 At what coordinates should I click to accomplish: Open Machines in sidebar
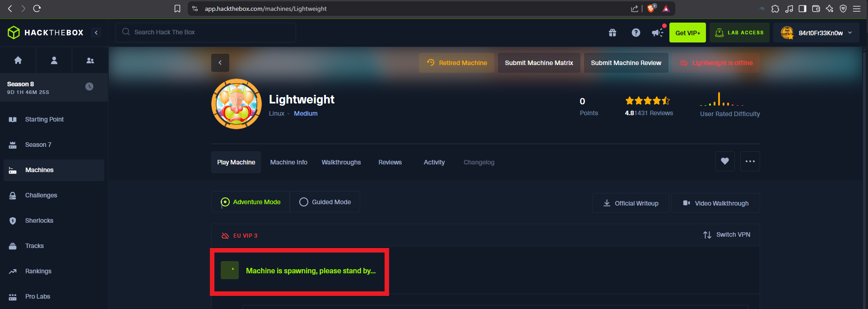pyautogui.click(x=54, y=170)
